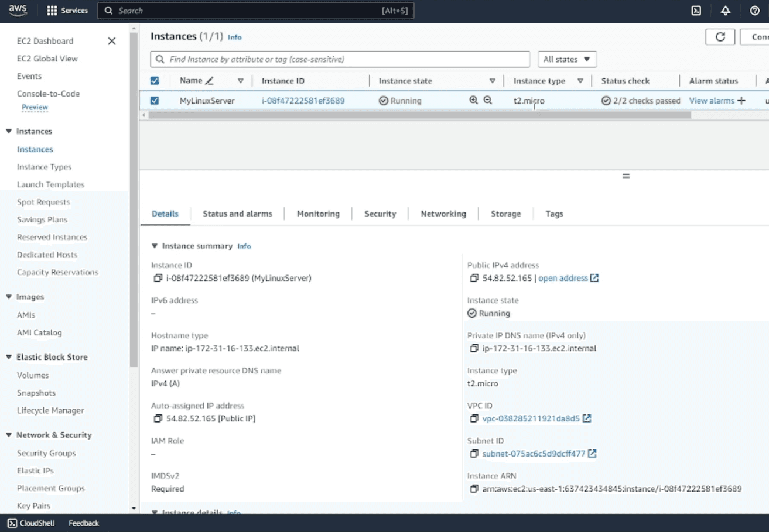The image size is (769, 532).
Task: Open AMI Catalog in sidebar
Action: tap(39, 332)
